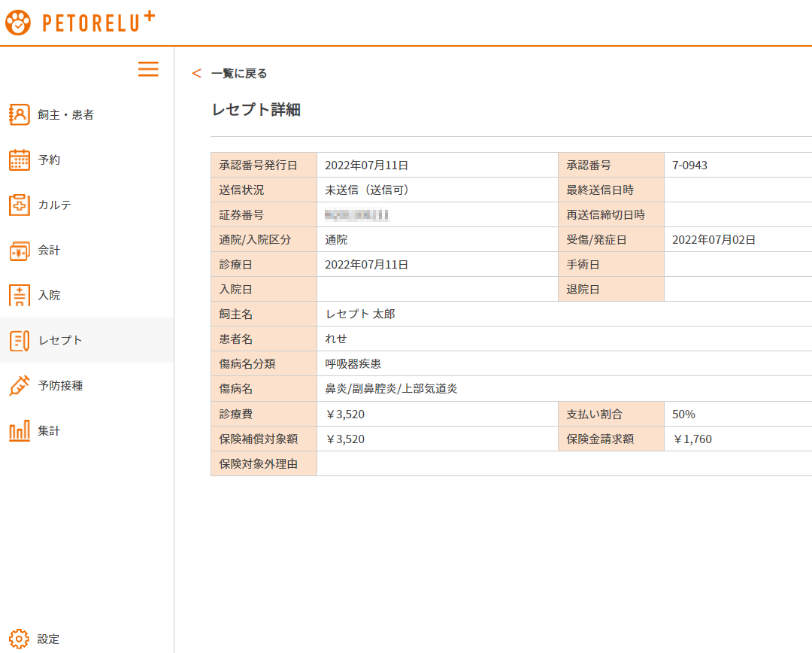Open the 設定 gear icon
Screen dimensions: 812x653
point(19,639)
